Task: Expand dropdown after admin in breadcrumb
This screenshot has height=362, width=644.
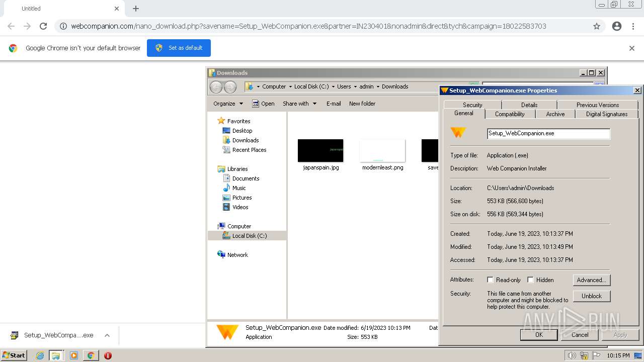Action: (378, 86)
